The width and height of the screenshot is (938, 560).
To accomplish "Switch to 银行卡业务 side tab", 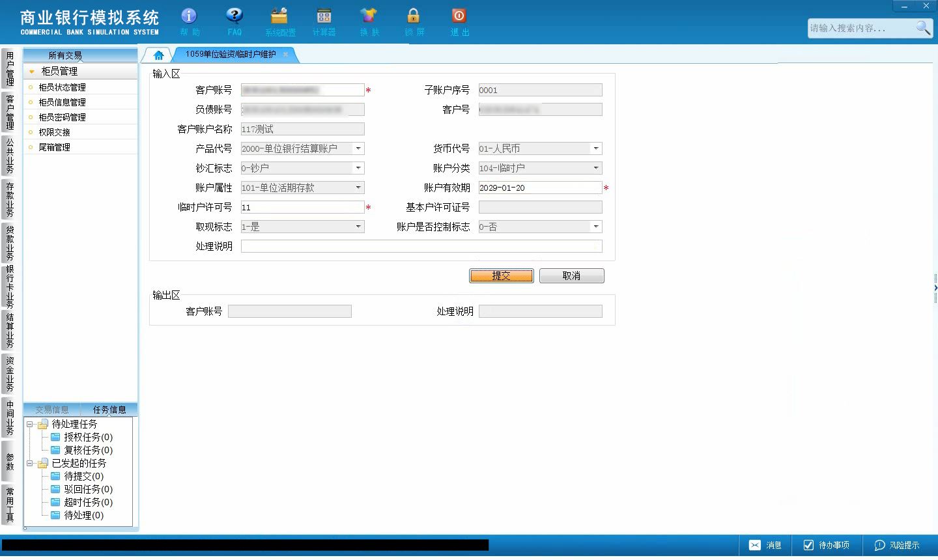I will coord(10,287).
